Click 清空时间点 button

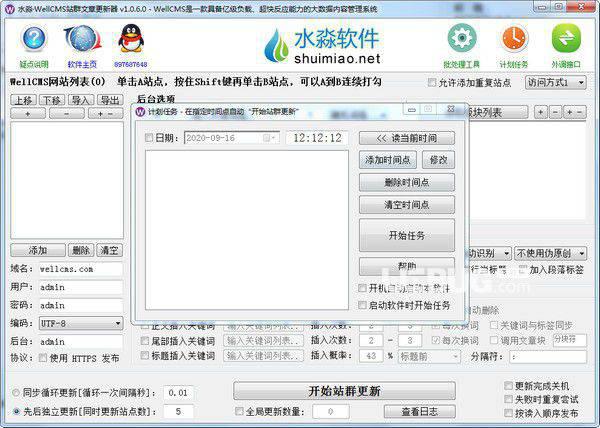(x=407, y=205)
